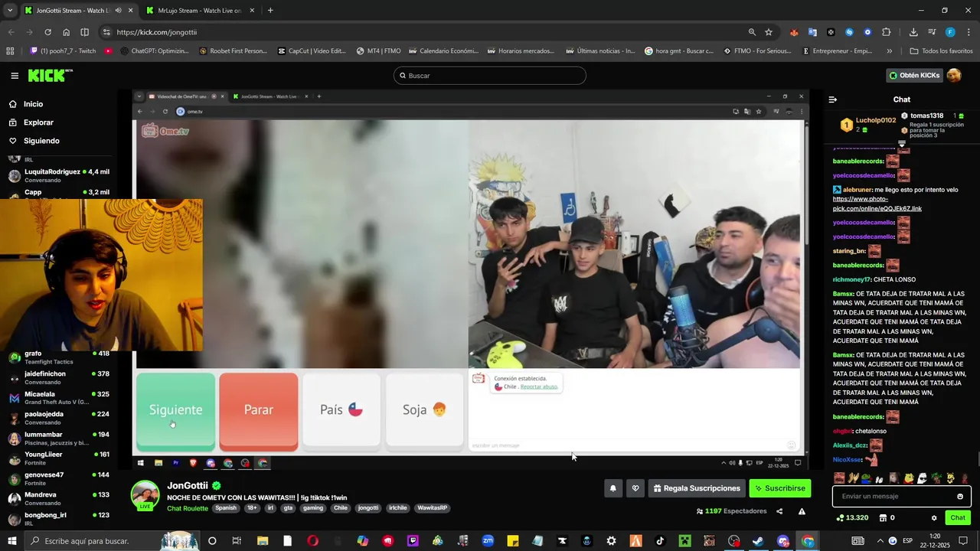This screenshot has width=980, height=551.
Task: Click Obtén KICKs button
Action: click(914, 75)
